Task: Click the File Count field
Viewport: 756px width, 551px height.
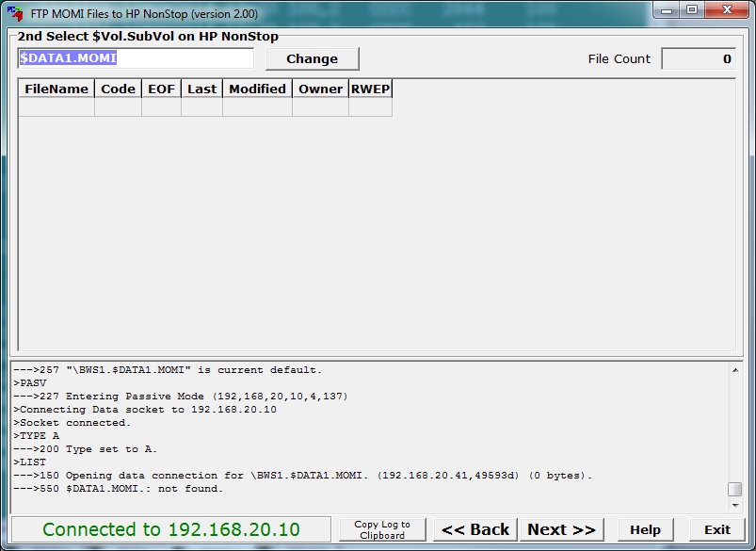Action: point(698,58)
